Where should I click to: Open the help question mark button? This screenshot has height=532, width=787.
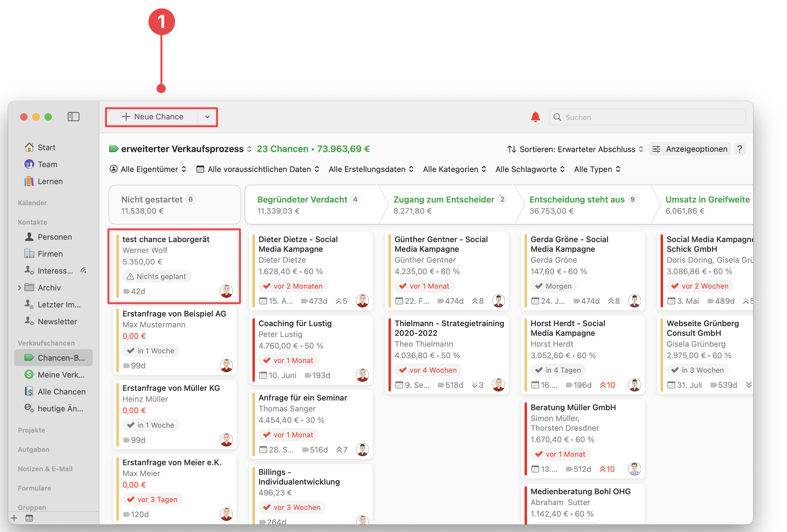tap(740, 149)
